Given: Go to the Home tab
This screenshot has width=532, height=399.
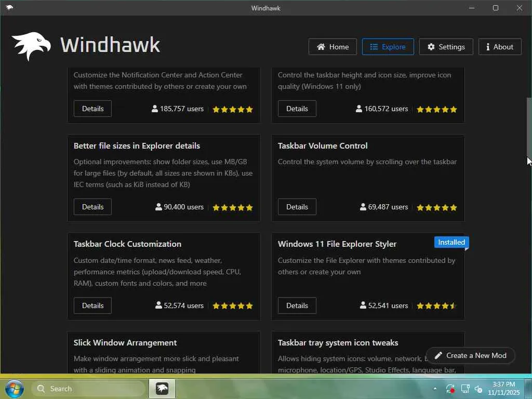Looking at the screenshot, I should (x=332, y=47).
